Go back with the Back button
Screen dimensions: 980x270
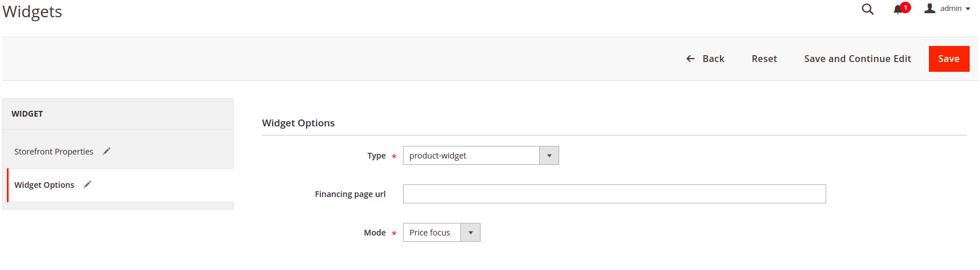706,59
